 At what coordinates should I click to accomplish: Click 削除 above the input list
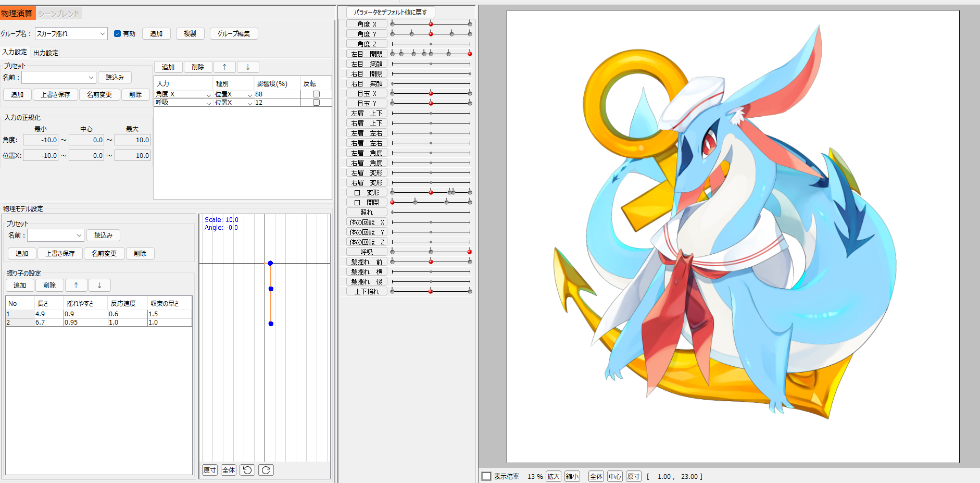pyautogui.click(x=198, y=67)
